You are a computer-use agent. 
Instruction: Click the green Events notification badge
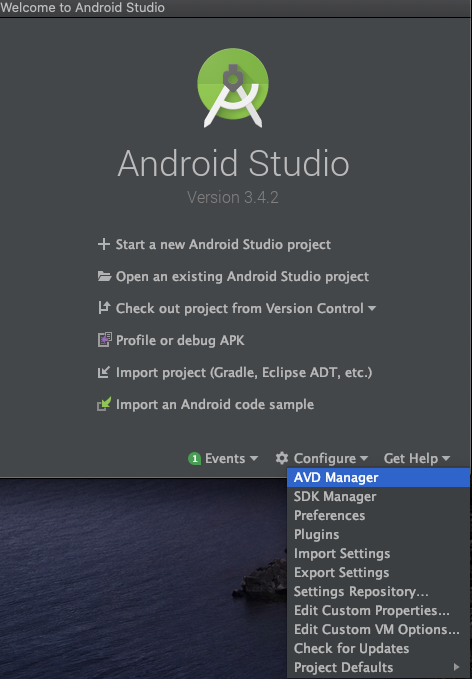pos(194,459)
